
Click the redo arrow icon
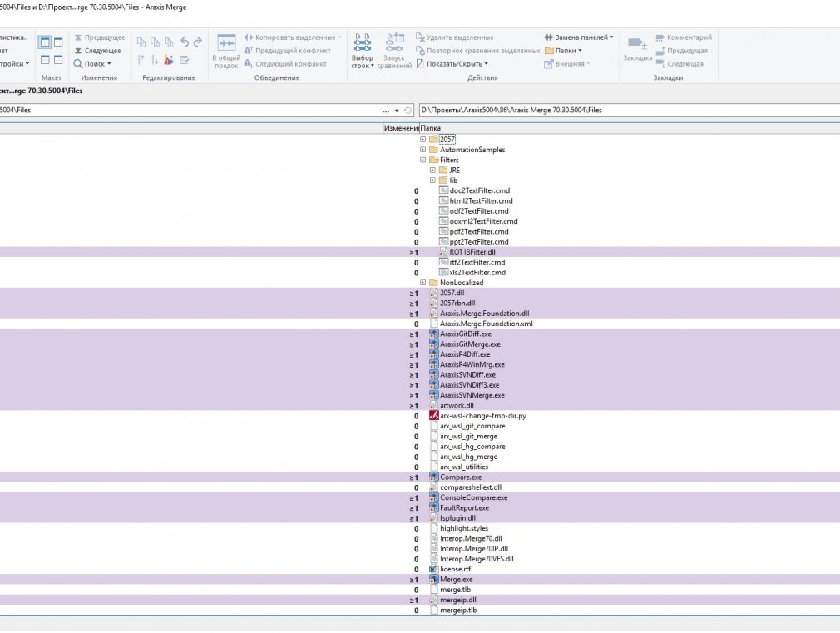[x=198, y=42]
